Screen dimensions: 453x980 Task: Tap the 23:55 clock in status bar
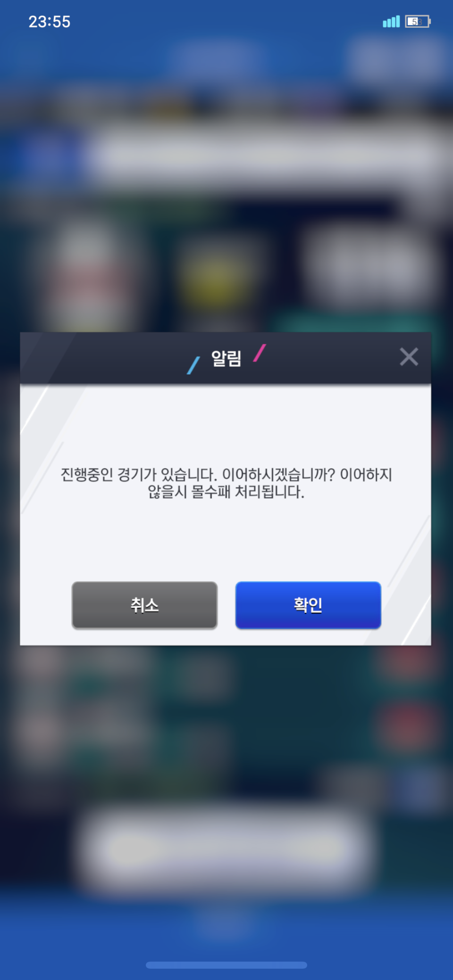(50, 22)
